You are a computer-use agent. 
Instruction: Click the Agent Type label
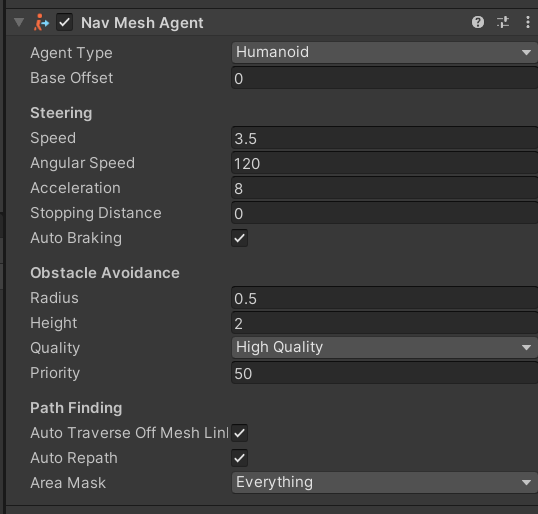point(71,53)
